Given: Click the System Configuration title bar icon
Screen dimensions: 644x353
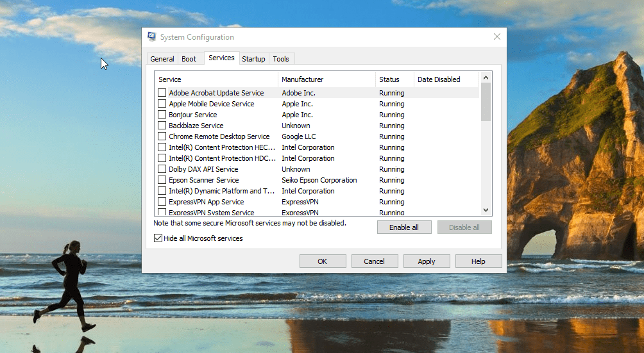Looking at the screenshot, I should 151,37.
